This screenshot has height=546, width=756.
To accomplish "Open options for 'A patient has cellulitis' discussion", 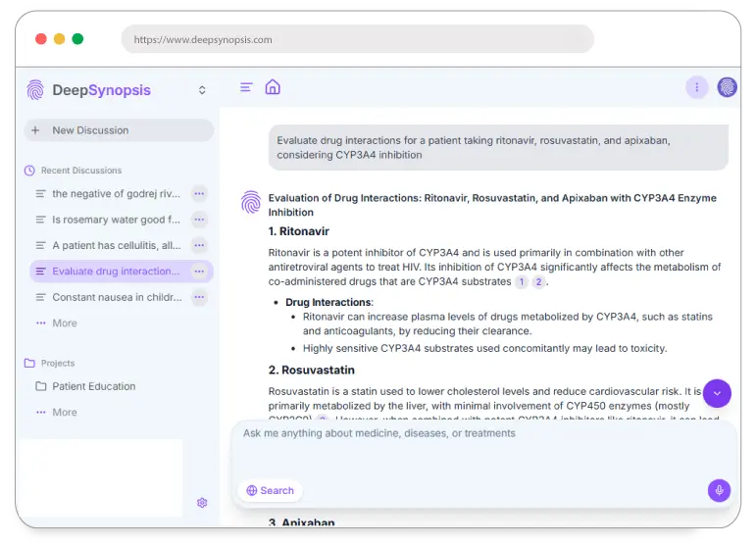I will point(199,245).
